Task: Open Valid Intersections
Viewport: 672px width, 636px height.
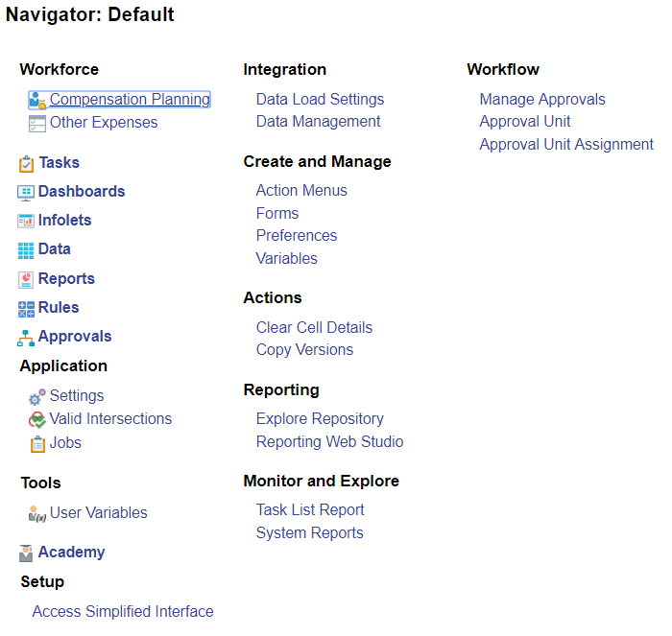Action: point(110,419)
